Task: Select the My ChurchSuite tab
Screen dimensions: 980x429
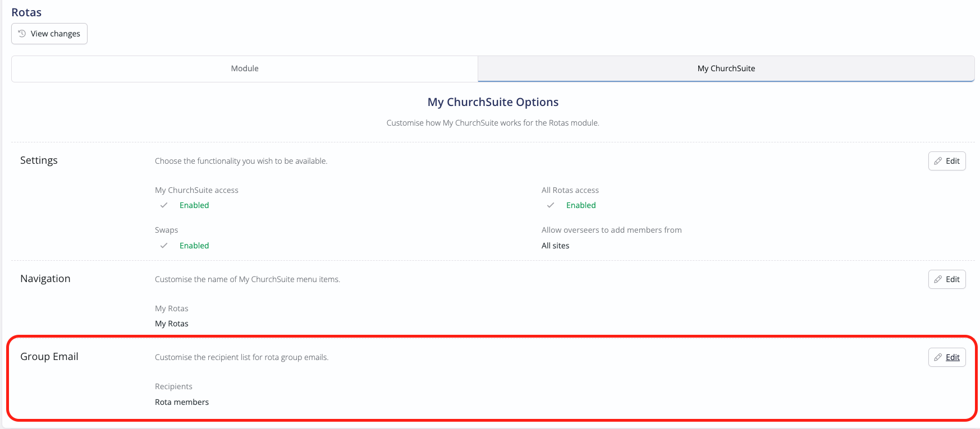Action: point(726,68)
